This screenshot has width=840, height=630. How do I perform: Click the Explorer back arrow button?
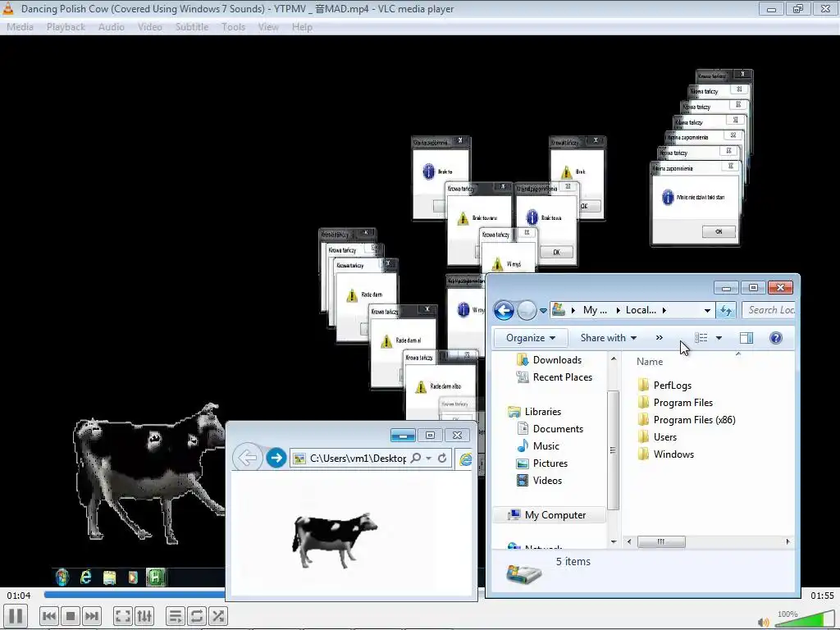pyautogui.click(x=504, y=310)
